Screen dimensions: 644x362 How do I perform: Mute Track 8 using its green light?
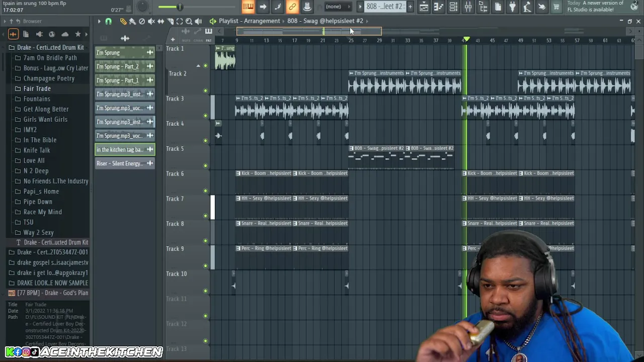(x=205, y=240)
